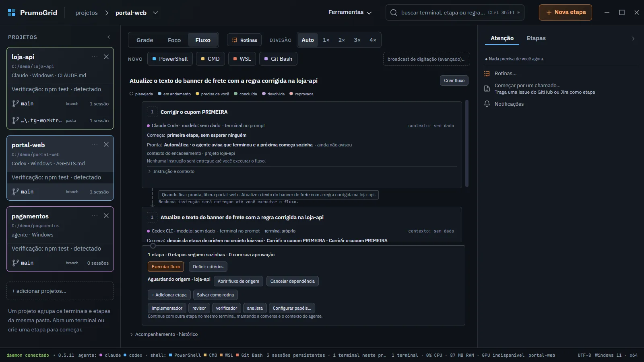The width and height of the screenshot is (644, 362).
Task: Open the Etapas tab
Action: [536, 38]
